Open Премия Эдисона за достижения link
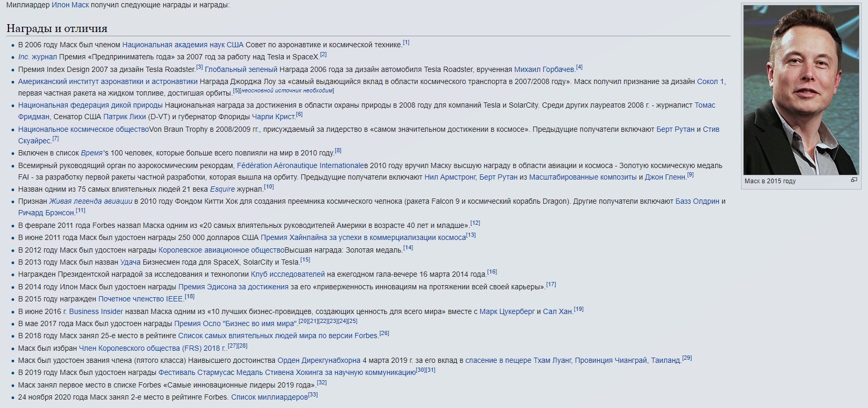 point(234,287)
